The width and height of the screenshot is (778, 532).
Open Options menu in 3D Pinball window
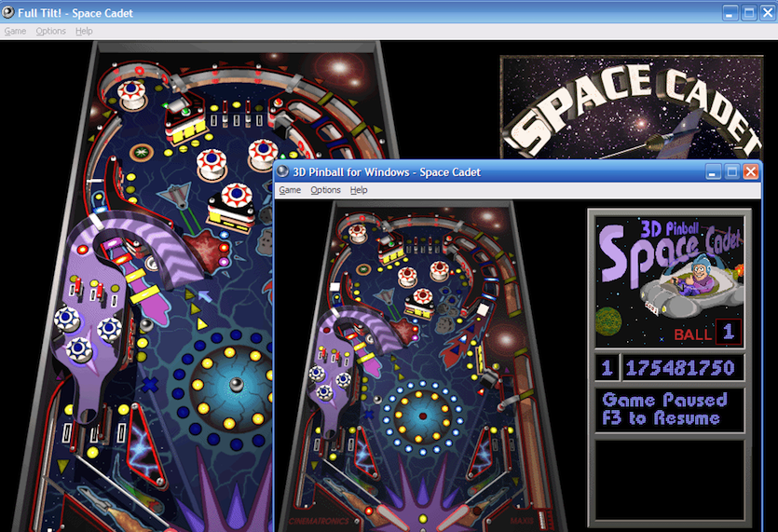(325, 190)
